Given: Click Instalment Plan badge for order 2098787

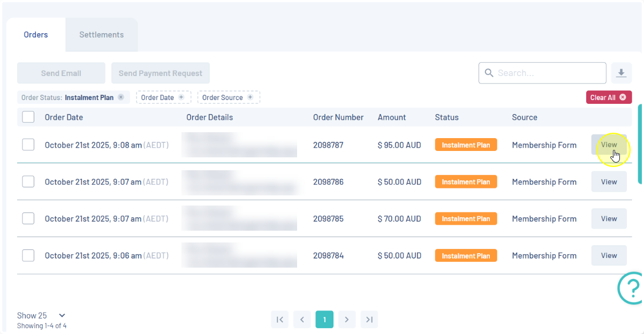Looking at the screenshot, I should click(466, 145).
